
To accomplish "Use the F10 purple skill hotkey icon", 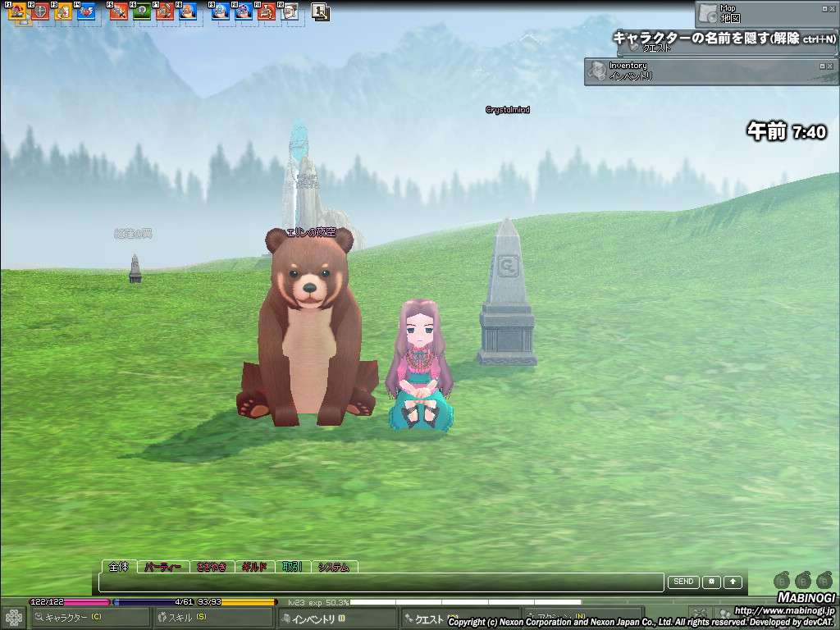I will point(243,11).
